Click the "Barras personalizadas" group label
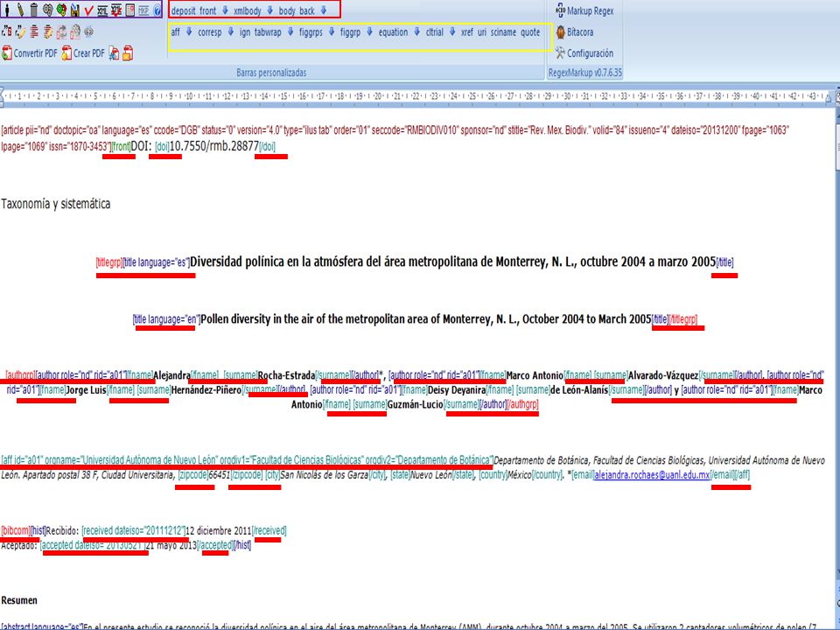This screenshot has height=630, width=840. point(271,73)
